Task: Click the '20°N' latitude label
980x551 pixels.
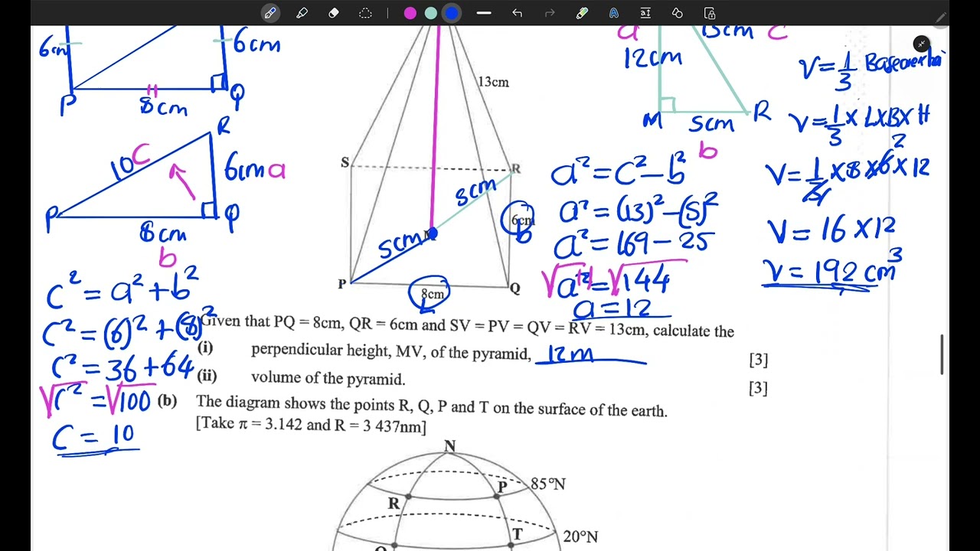Action: [580, 537]
